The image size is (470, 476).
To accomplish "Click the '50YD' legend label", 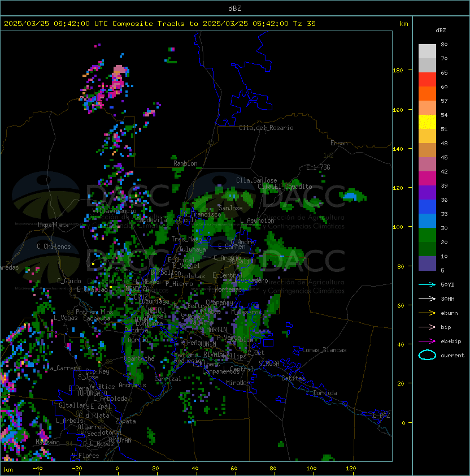I will tap(447, 284).
